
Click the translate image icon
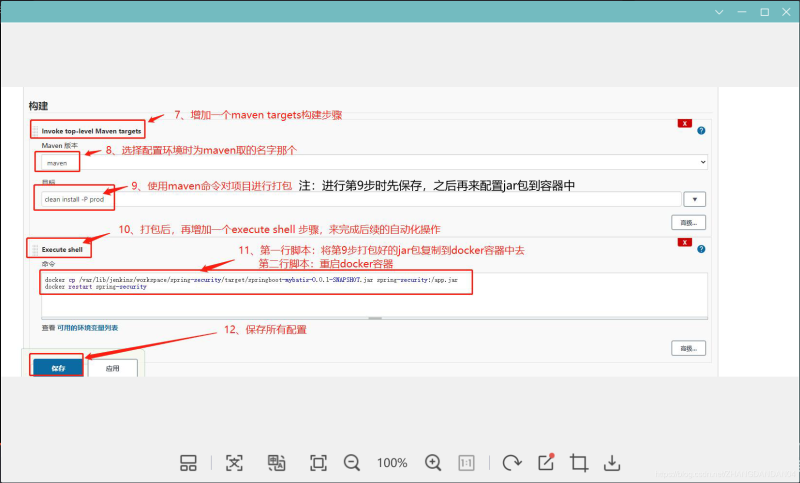[277, 463]
